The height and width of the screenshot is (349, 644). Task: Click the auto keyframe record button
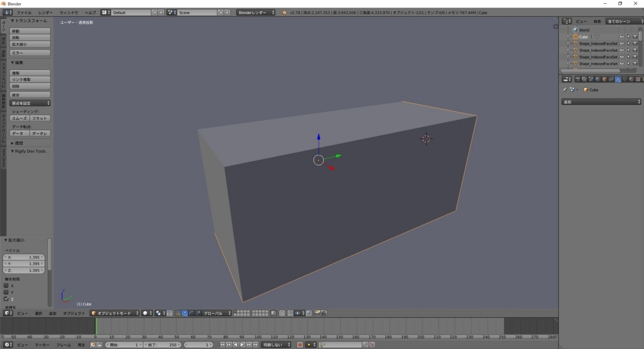click(x=300, y=345)
